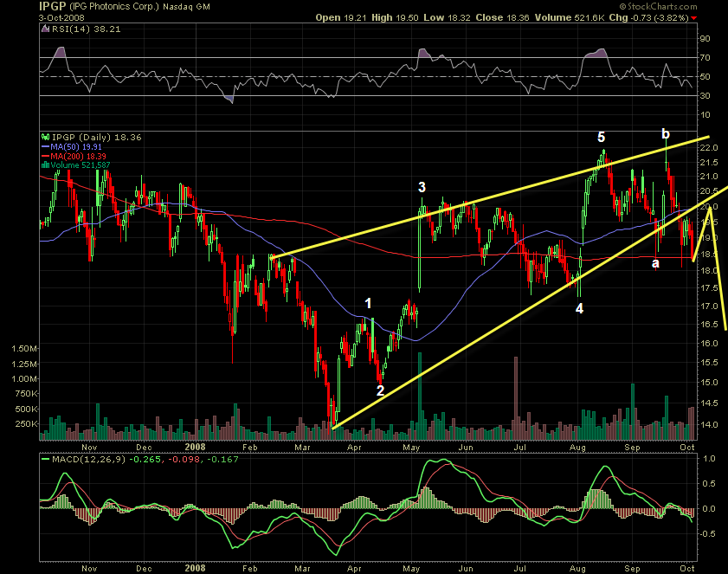Click the 17.0 price axis label

(x=709, y=306)
